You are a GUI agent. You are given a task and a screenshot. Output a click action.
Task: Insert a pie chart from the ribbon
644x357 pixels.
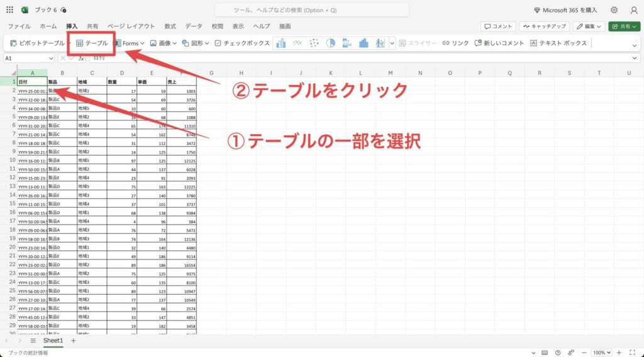tap(331, 43)
